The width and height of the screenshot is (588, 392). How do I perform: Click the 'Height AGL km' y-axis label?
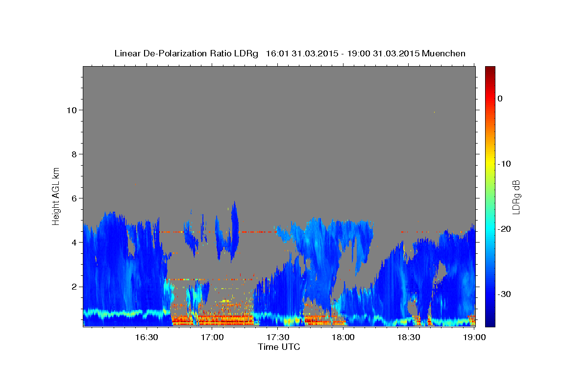click(56, 196)
